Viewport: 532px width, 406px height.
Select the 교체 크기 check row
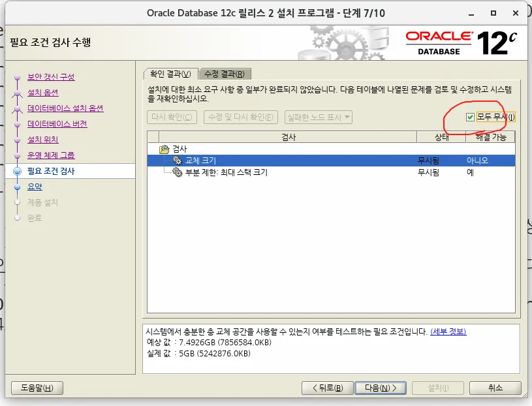(x=331, y=161)
